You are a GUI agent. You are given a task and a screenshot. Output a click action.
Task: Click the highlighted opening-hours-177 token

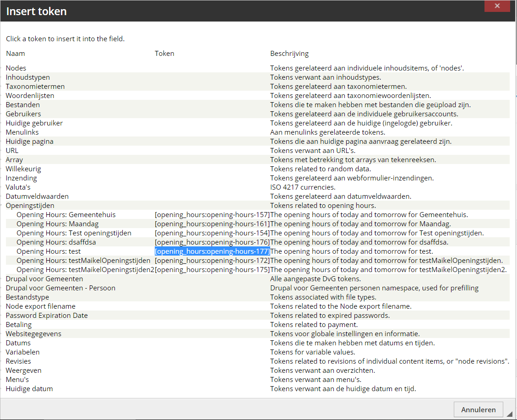[x=212, y=251]
